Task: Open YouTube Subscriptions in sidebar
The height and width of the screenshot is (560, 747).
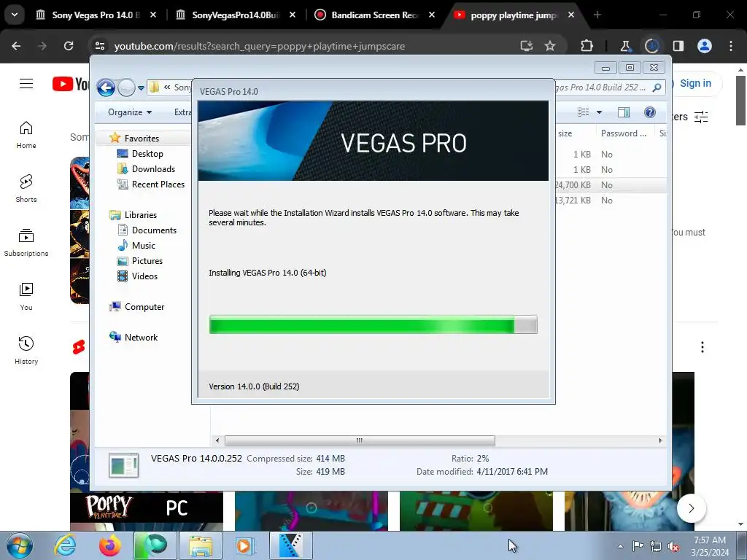Action: [x=26, y=242]
